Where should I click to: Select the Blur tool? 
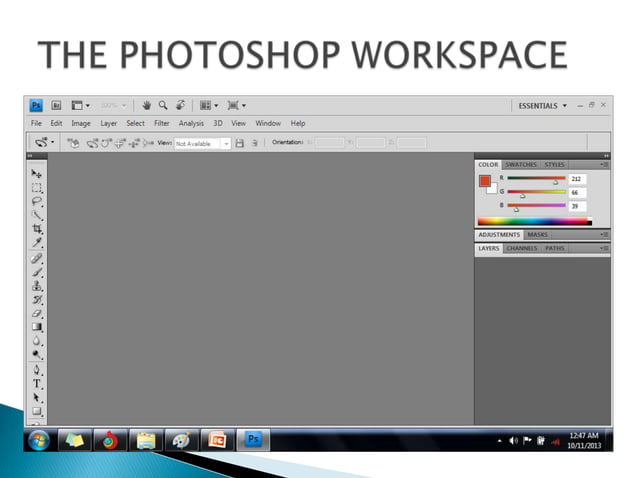pos(37,341)
